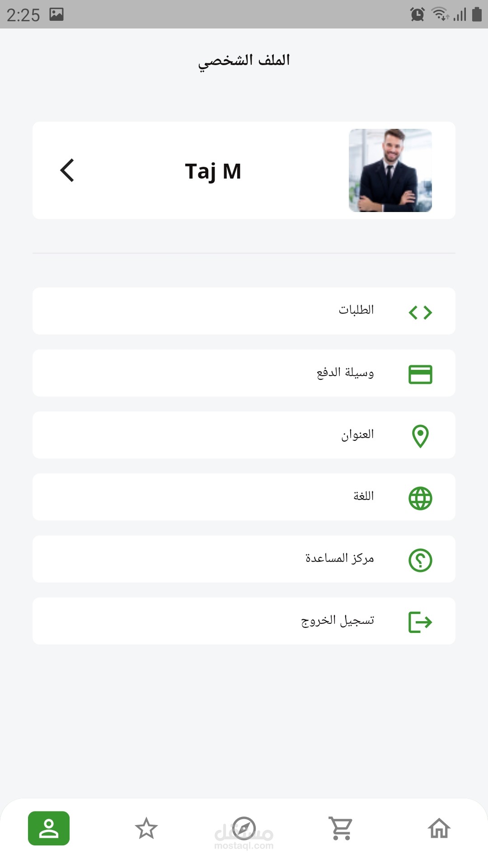This screenshot has height=868, width=488.
Task: Tap the logout arrow icon
Action: coord(420,622)
